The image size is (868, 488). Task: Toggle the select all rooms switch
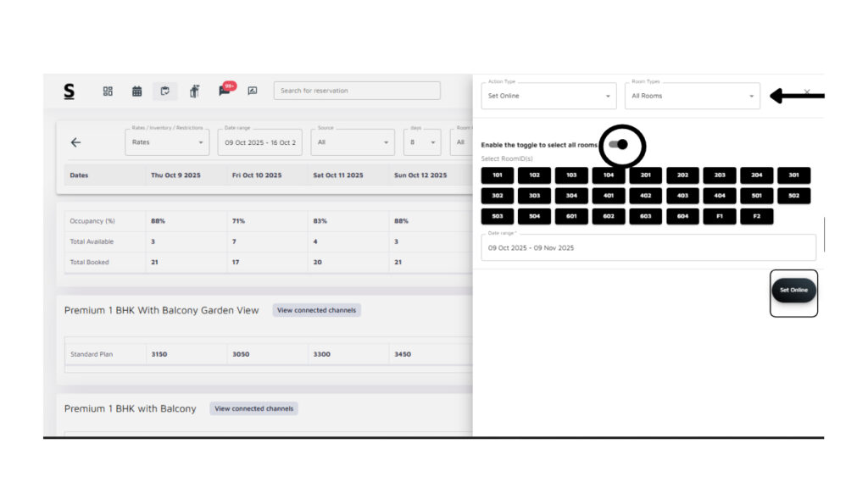pos(620,145)
